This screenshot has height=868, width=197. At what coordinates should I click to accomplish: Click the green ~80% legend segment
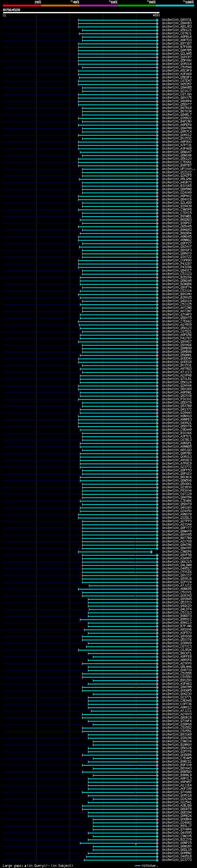(x=137, y=6)
